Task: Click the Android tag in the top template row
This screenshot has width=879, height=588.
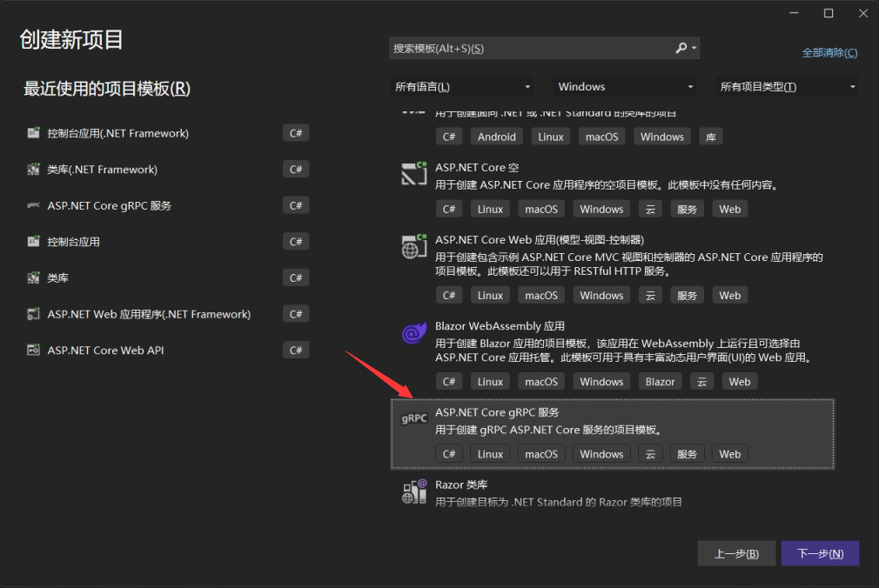Action: coord(497,137)
